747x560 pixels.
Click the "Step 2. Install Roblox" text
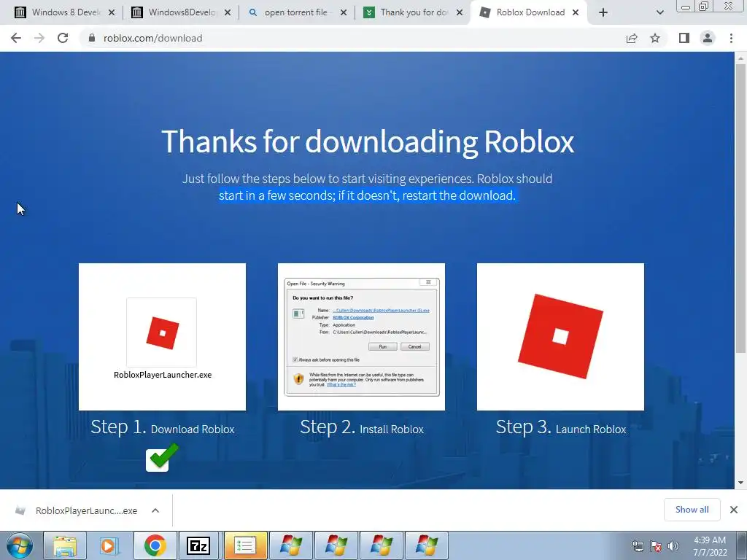coord(362,427)
